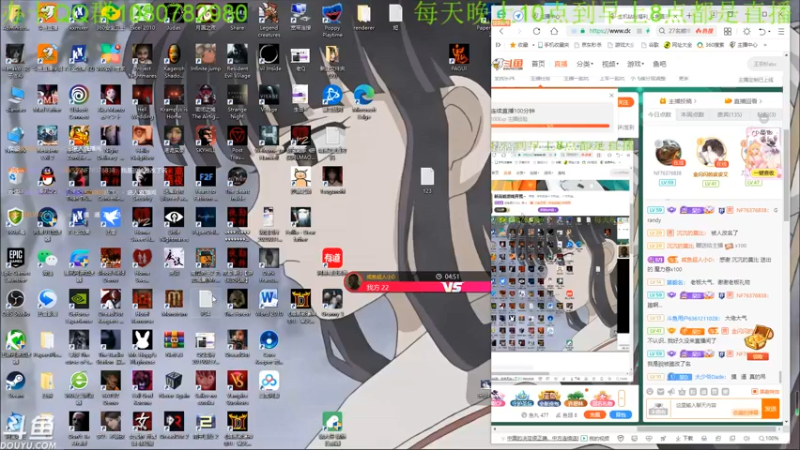Switch to the 今日点数 tab
Viewport: 800px width, 450px height.
tap(660, 115)
